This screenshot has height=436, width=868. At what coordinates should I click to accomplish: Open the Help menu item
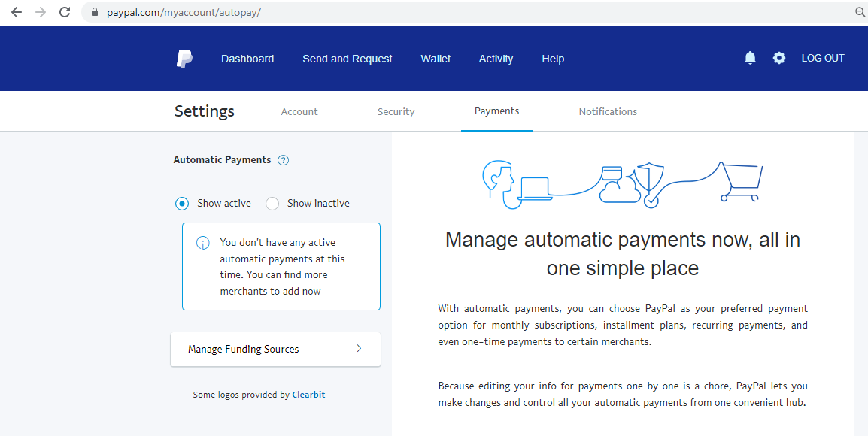552,59
